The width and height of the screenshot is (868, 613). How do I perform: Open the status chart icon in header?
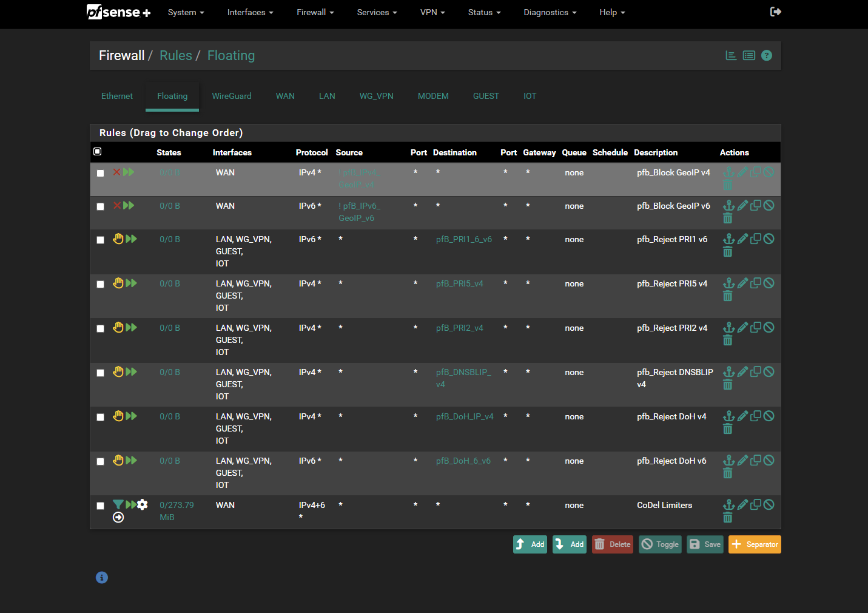732,55
